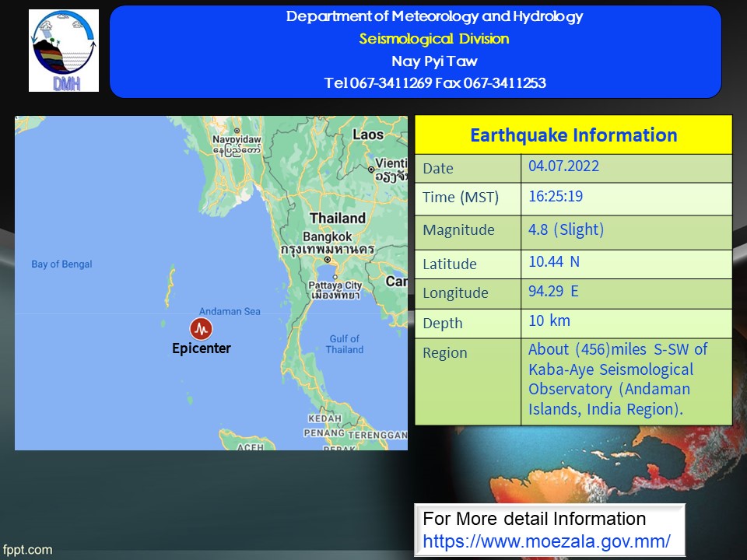Click the 'Epicenter' label on map
The height and width of the screenshot is (560, 747).
click(201, 348)
